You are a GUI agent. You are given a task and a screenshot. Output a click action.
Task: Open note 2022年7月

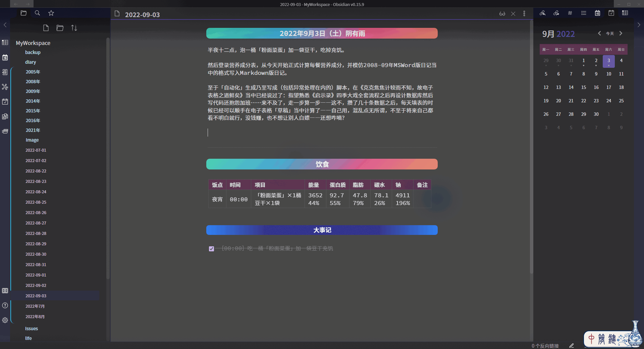(x=35, y=306)
